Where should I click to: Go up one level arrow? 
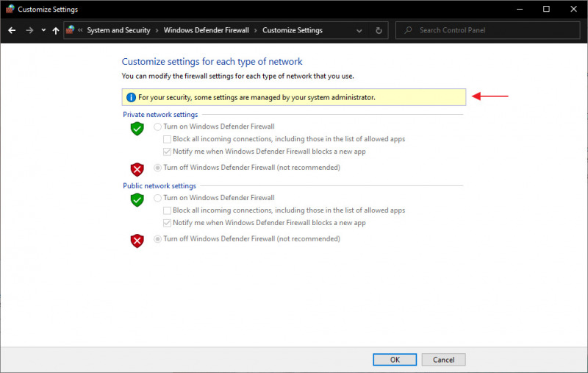point(56,31)
